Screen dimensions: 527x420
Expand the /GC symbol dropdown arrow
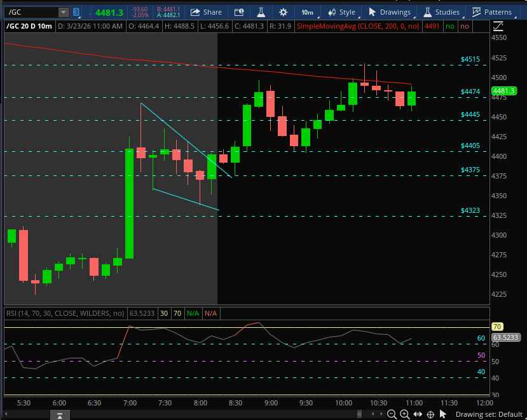click(x=63, y=13)
